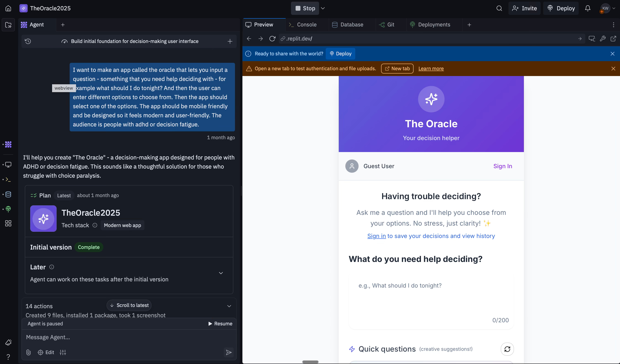Click the notifications bell icon
Image resolution: width=620 pixels, height=364 pixels.
point(588,8)
